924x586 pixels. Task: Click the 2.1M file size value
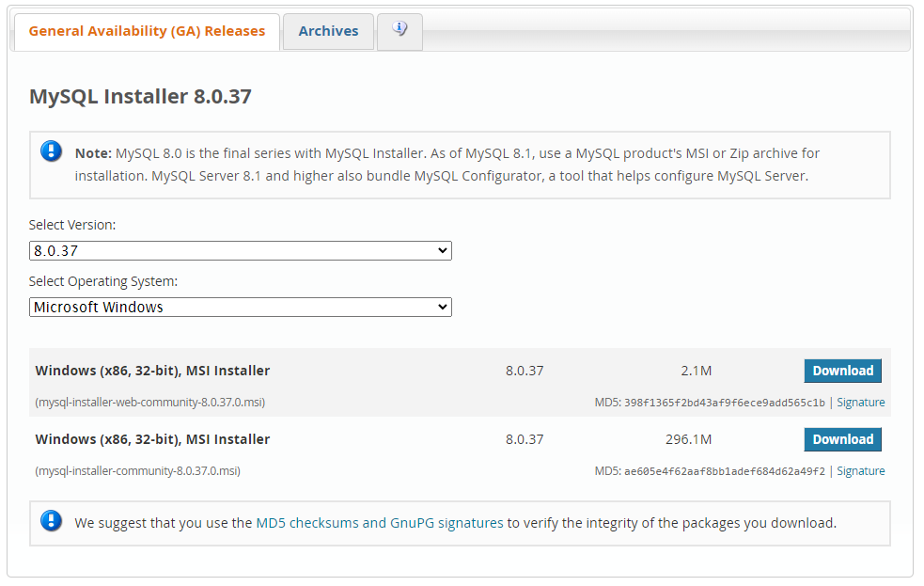click(x=696, y=371)
